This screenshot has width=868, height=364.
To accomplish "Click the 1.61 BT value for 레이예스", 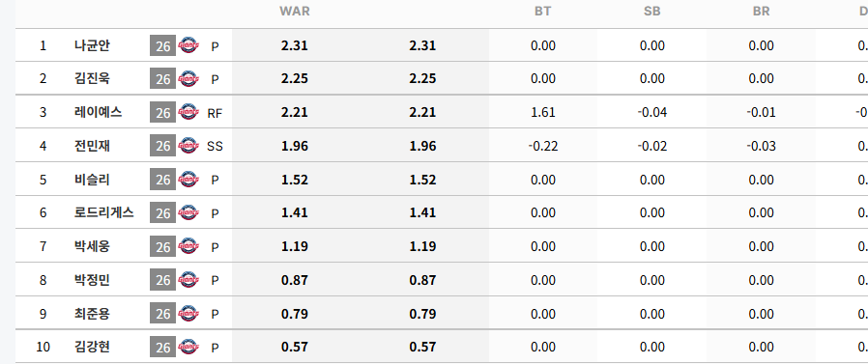I will (542, 113).
